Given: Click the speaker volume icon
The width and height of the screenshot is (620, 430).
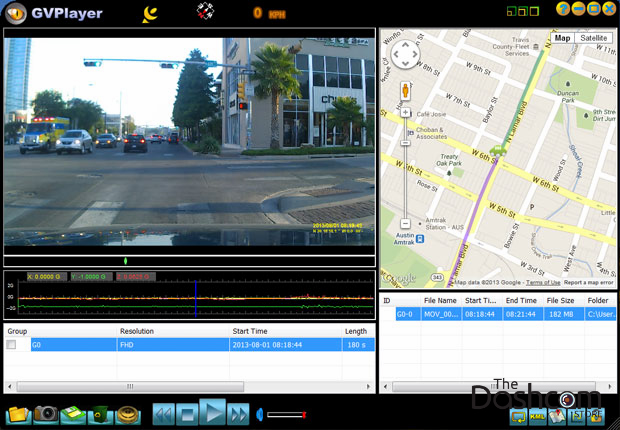Looking at the screenshot, I should pyautogui.click(x=260, y=414).
